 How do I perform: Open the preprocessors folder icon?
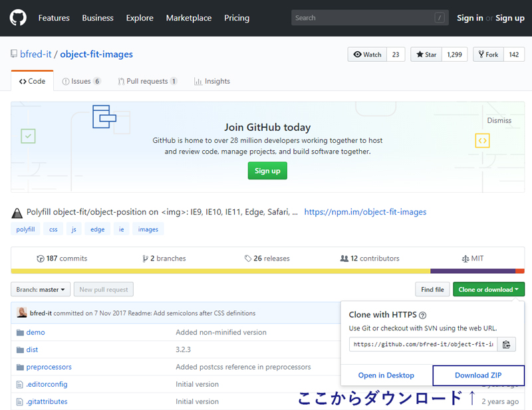coord(20,367)
